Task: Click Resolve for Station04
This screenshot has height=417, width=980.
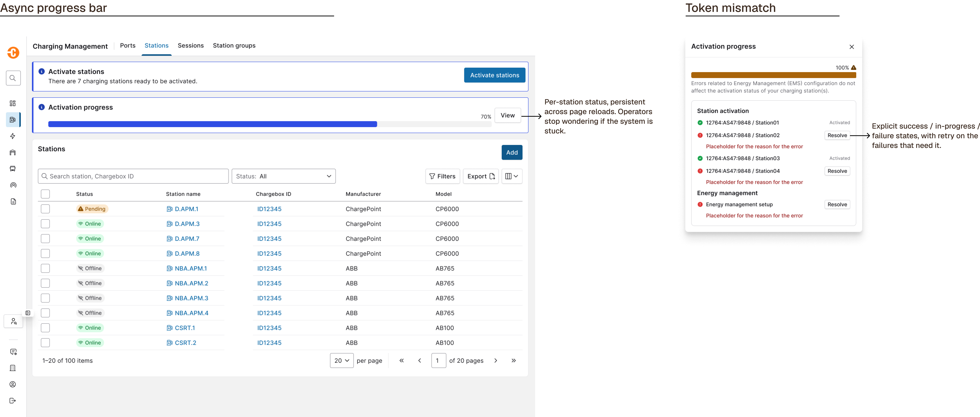Action: click(x=837, y=171)
